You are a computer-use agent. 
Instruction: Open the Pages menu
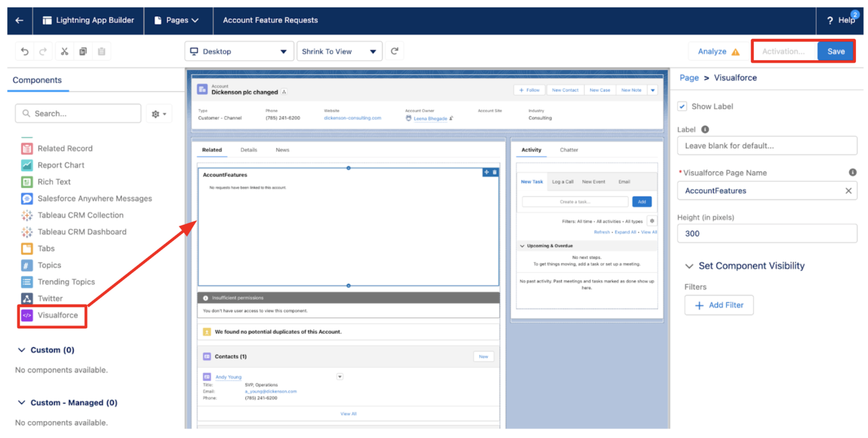(x=177, y=20)
